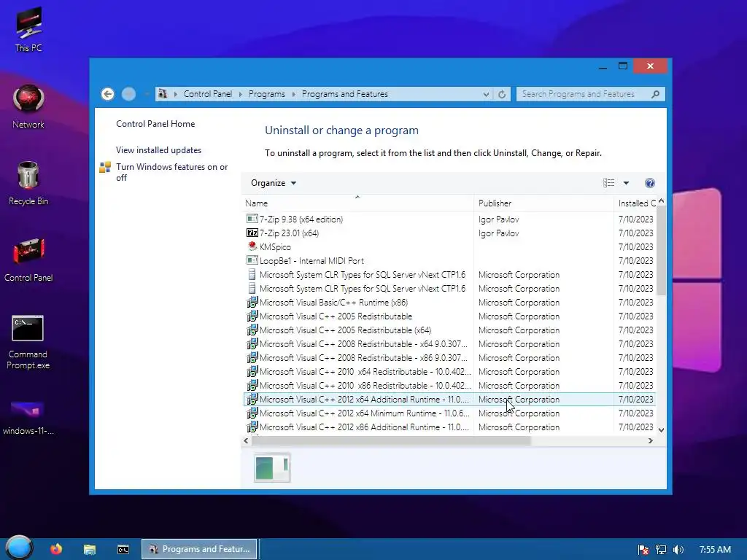Click the program preview thumbnail in details pane
This screenshot has height=560, width=747.
pyautogui.click(x=272, y=467)
